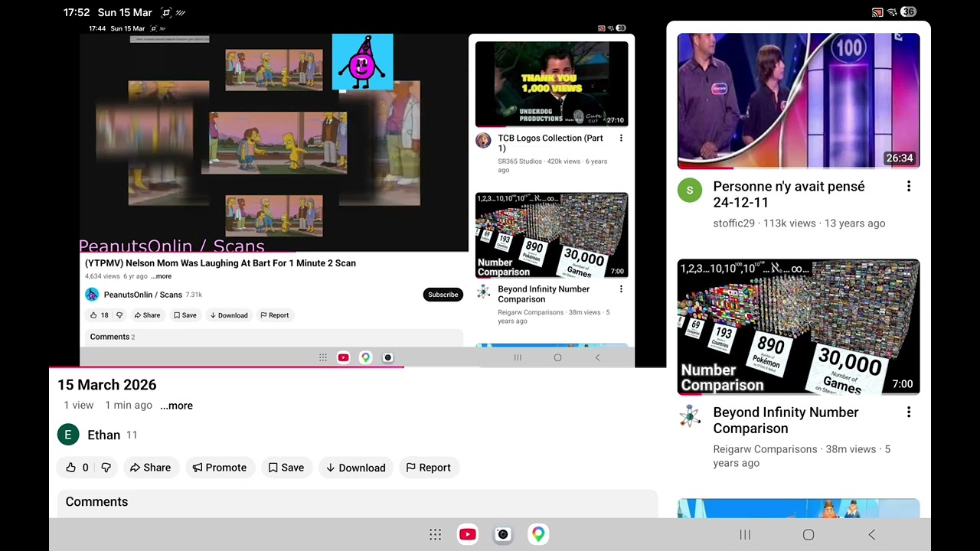
Task: Share the 15 March 2026 video
Action: [150, 468]
